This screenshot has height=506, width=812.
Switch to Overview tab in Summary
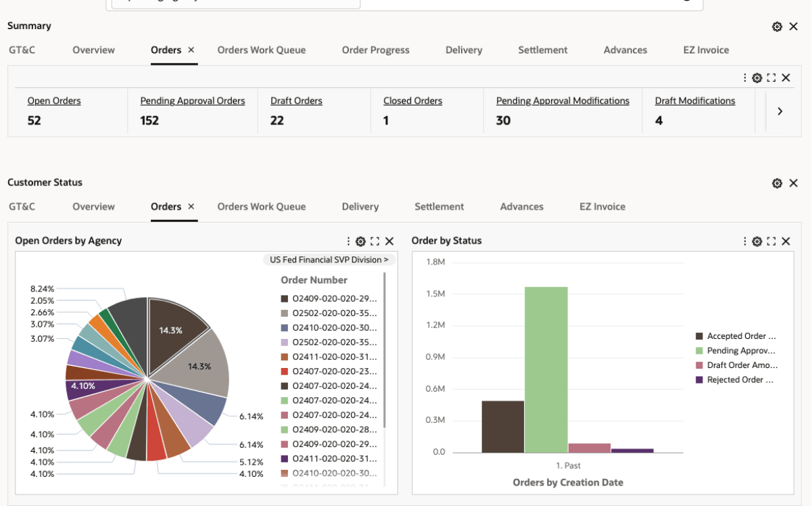(x=94, y=50)
